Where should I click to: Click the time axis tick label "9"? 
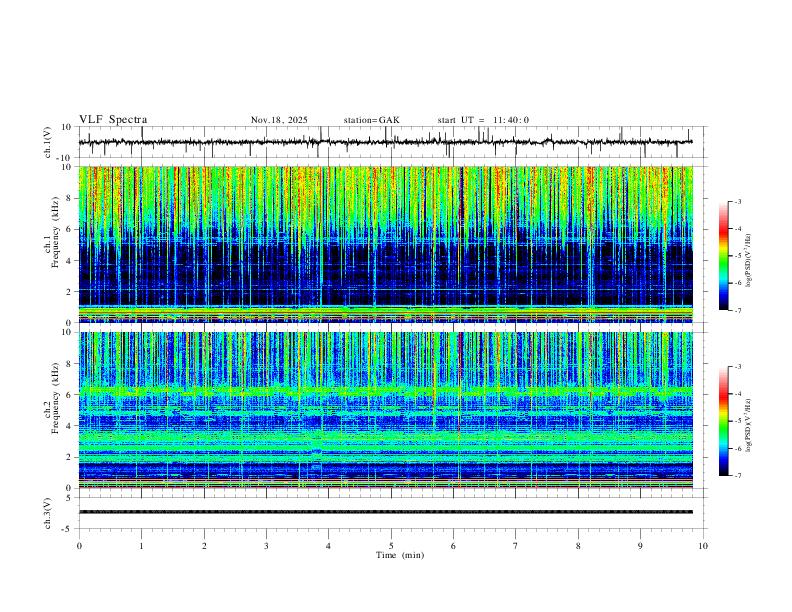pos(640,546)
